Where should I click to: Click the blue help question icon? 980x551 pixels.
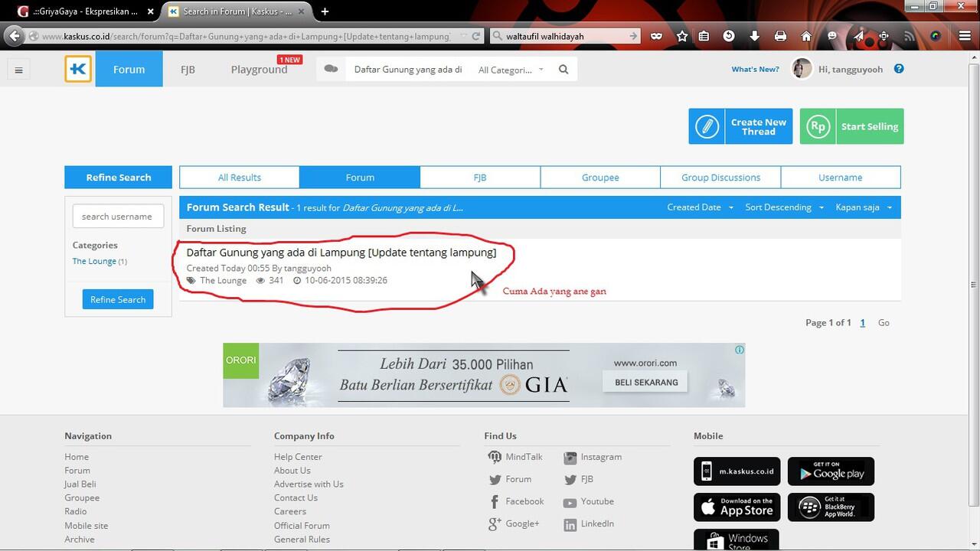tap(899, 69)
